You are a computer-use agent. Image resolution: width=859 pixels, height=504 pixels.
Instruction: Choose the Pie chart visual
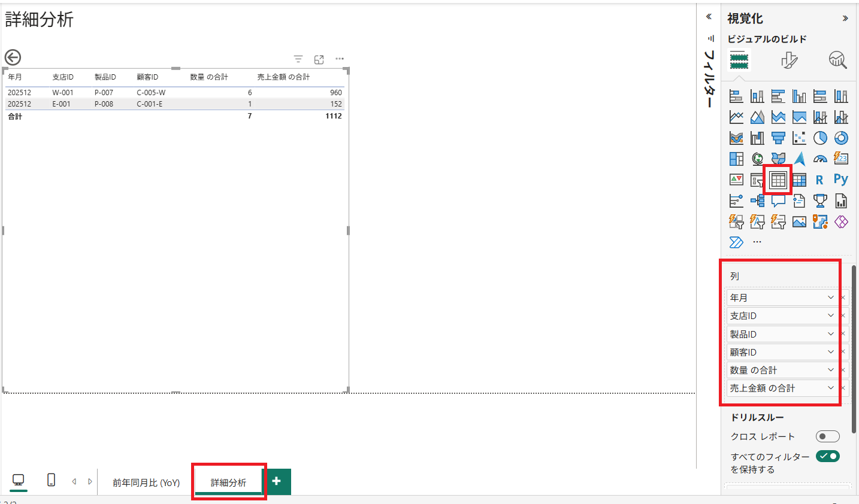tap(820, 138)
